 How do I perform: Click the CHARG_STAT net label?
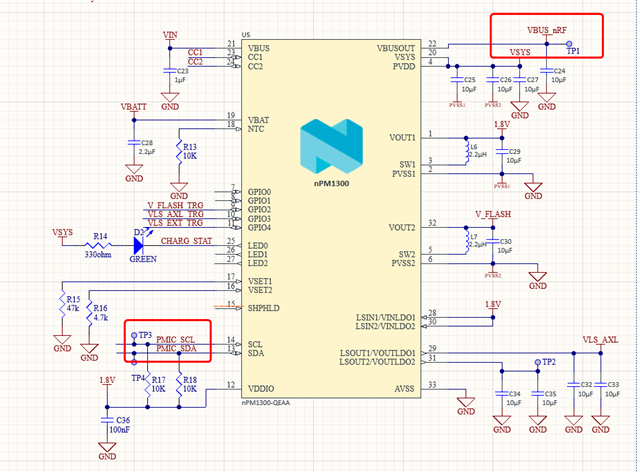[186, 241]
